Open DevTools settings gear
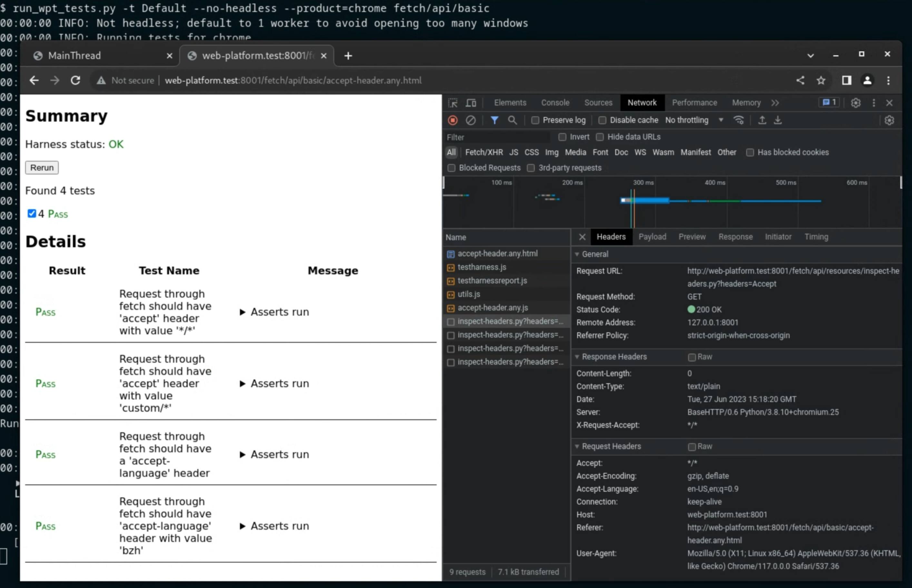The height and width of the screenshot is (588, 912). pos(856,103)
